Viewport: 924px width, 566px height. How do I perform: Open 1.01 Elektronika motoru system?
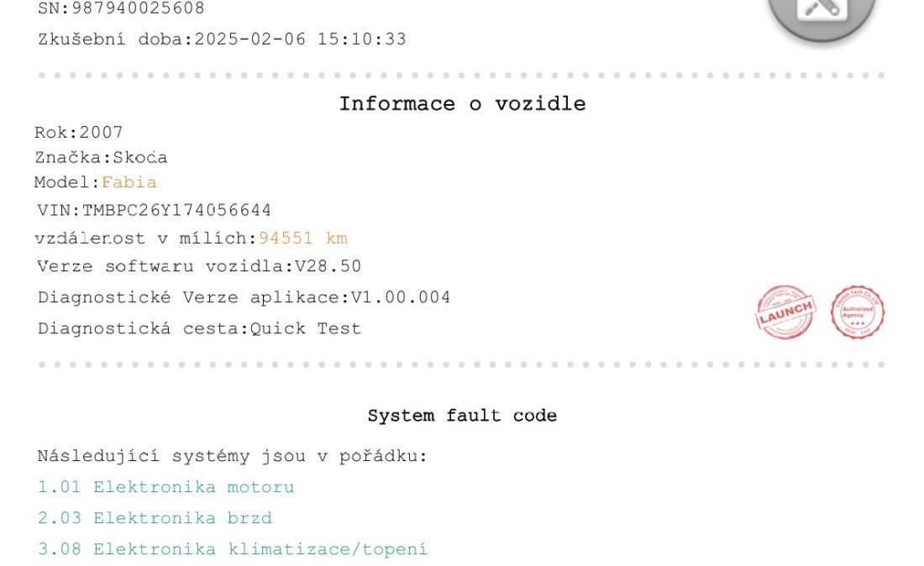click(x=165, y=487)
